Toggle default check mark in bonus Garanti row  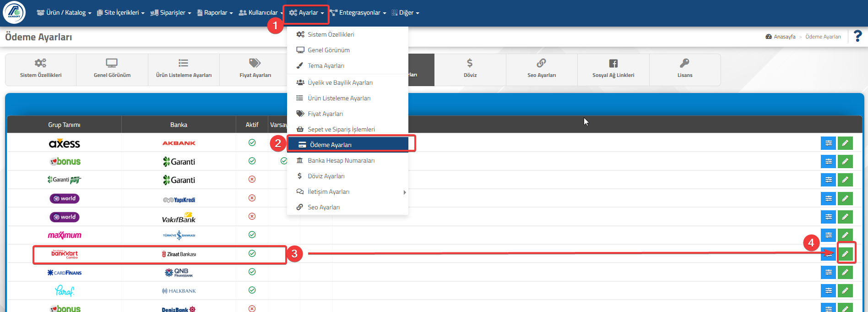284,161
